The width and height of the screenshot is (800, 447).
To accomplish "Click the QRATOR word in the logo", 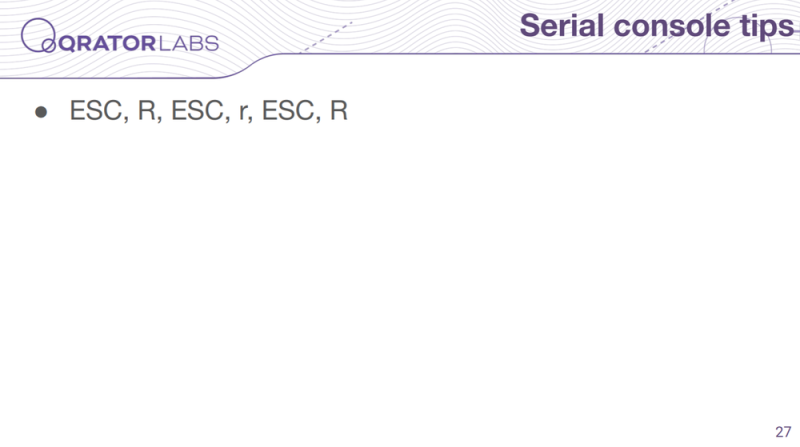I will tap(107, 43).
